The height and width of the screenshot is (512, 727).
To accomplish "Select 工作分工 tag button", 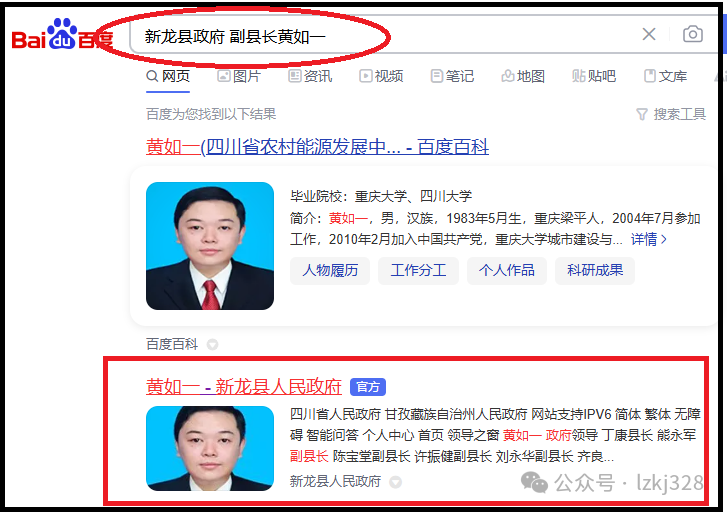I will [x=418, y=270].
